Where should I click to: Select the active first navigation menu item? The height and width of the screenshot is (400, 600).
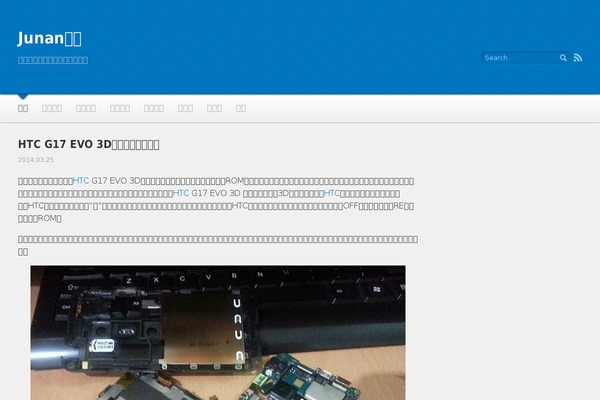pos(23,108)
